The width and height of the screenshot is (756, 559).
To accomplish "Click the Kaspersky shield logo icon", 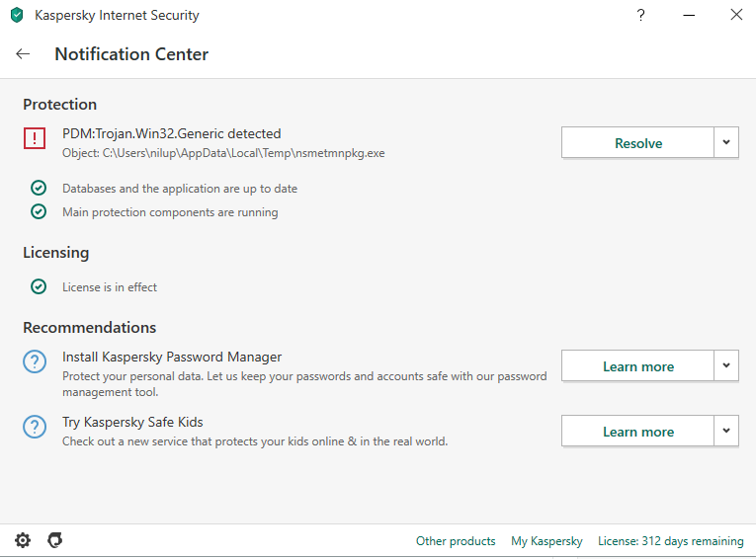I will pos(17,15).
